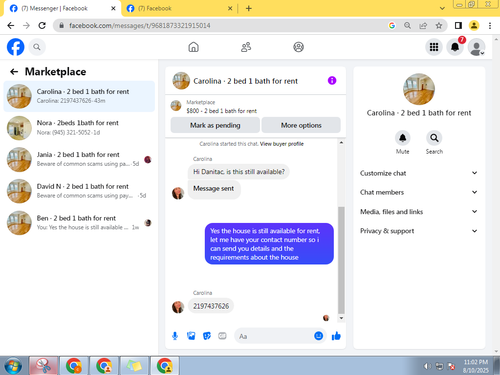This screenshot has height=375, width=500.
Task: Choose a GIF icon
Action: [x=222, y=336]
